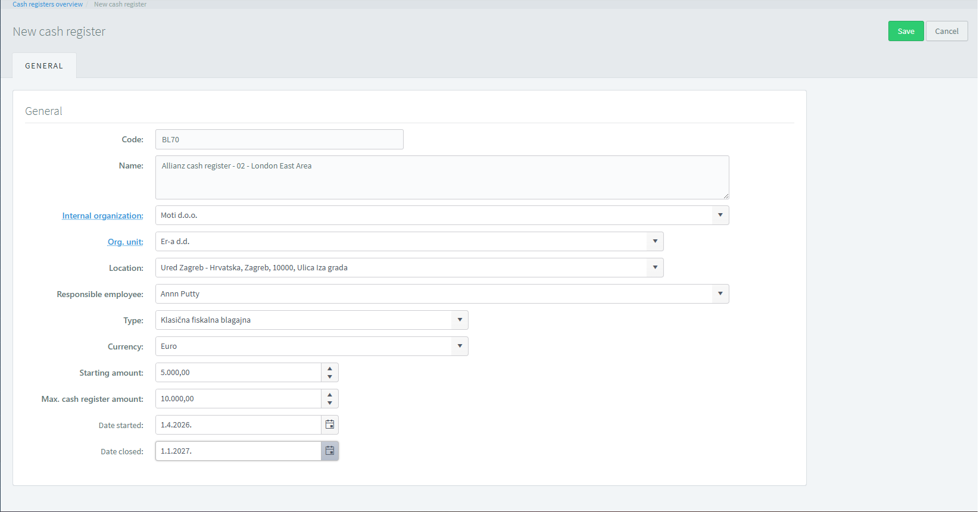Viewport: 980px width, 512px height.
Task: Open the Currency dropdown
Action: [459, 346]
